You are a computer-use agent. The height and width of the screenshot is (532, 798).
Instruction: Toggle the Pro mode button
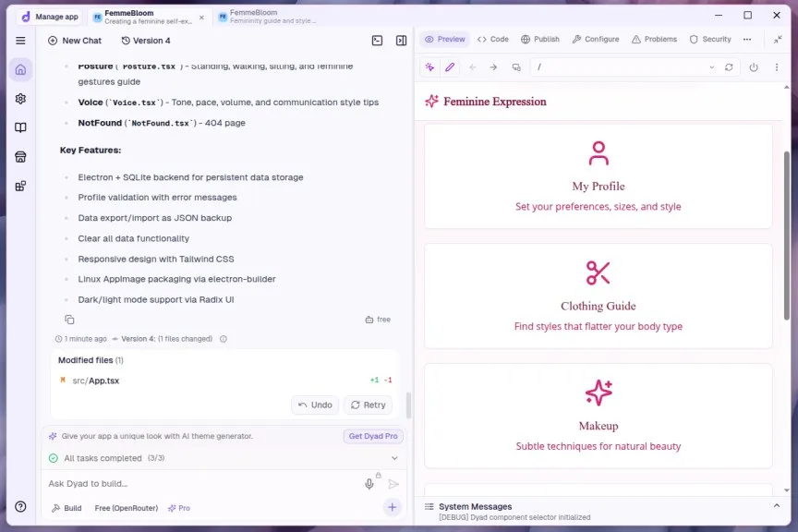179,508
